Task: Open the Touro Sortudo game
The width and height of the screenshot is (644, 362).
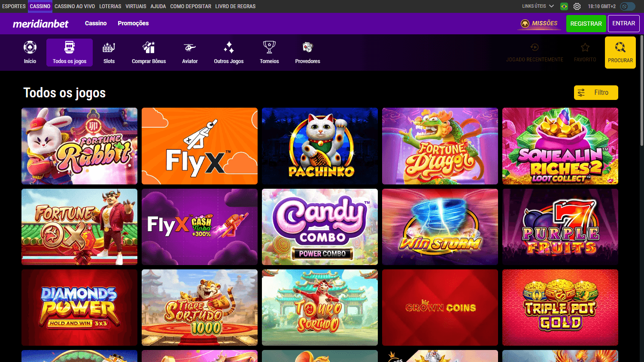Action: [x=320, y=308]
